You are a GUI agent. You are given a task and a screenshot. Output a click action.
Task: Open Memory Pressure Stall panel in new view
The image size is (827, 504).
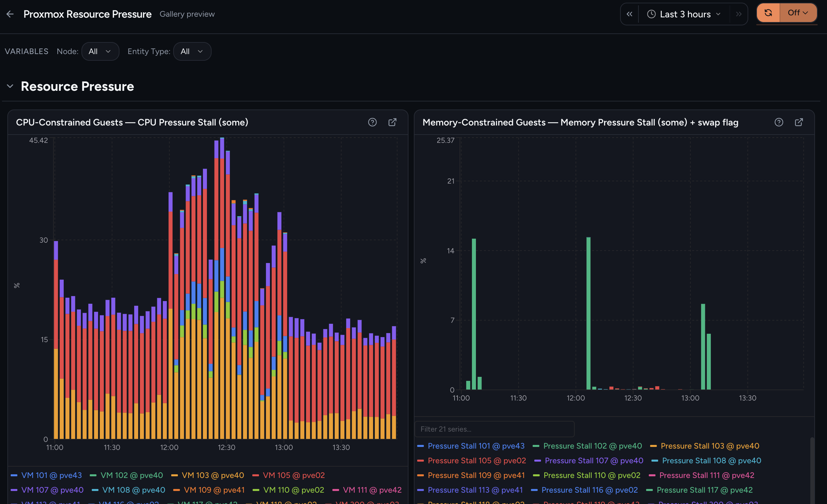pyautogui.click(x=799, y=122)
